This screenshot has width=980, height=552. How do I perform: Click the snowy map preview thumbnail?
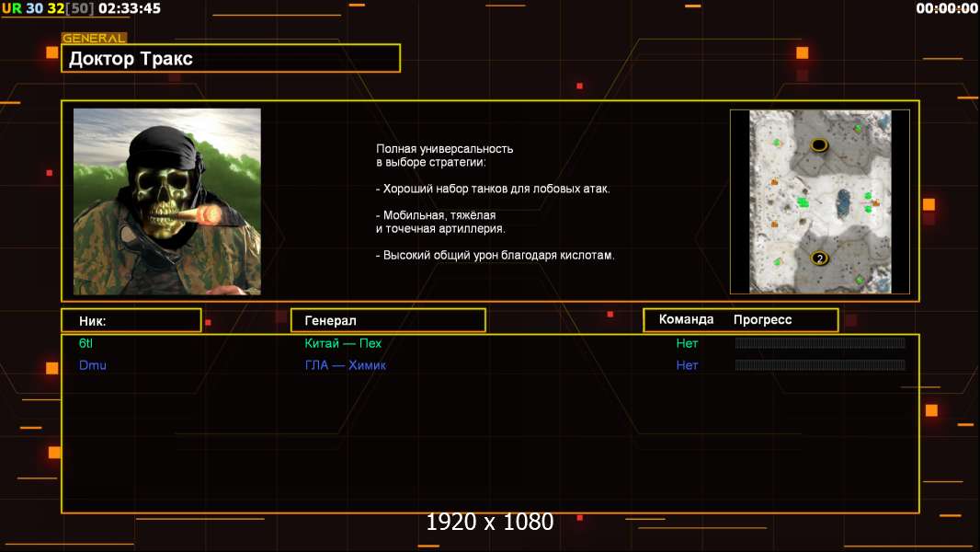click(x=820, y=201)
